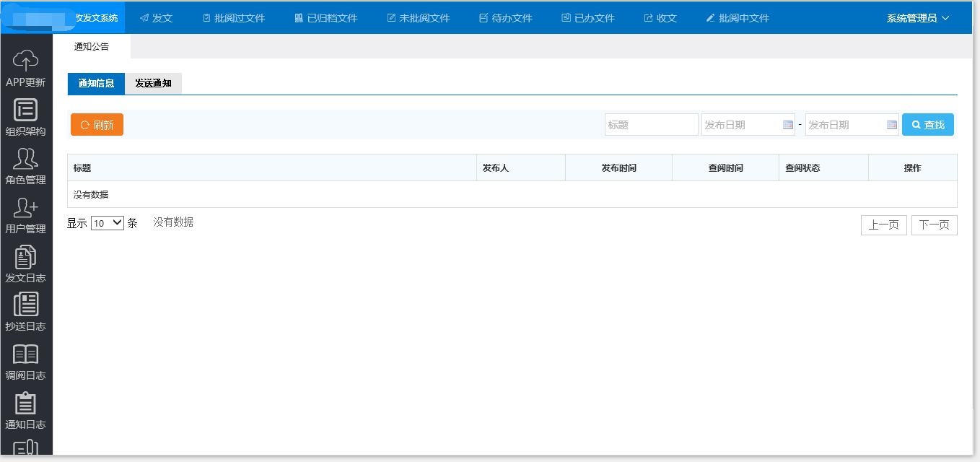980x462 pixels.
Task: Click the 查阅时间 column header
Action: 726,167
